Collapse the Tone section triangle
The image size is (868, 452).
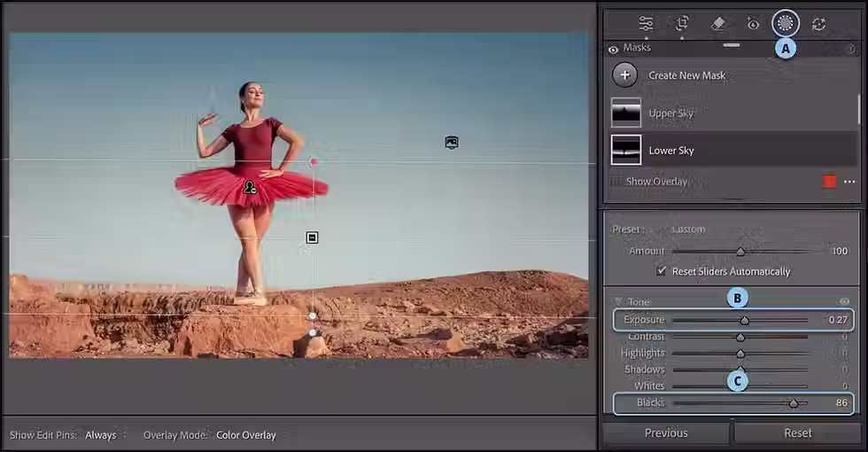pyautogui.click(x=618, y=302)
